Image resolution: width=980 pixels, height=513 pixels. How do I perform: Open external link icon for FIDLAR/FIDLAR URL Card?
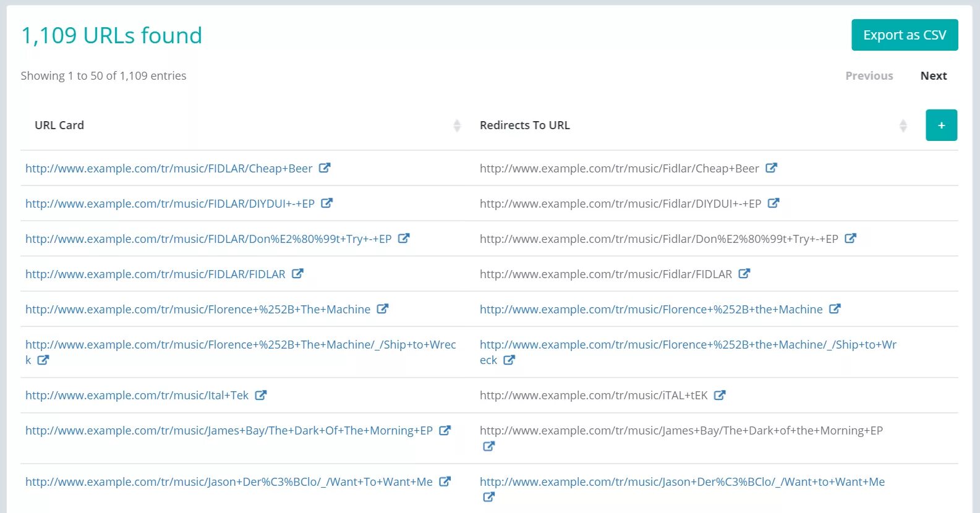[297, 274]
